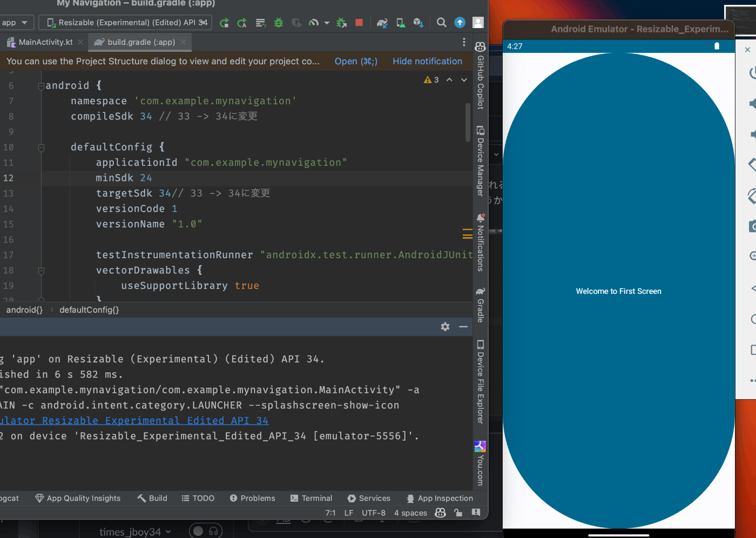The image size is (756, 538).
Task: Click the blue IDE update arrow icon
Action: (460, 23)
